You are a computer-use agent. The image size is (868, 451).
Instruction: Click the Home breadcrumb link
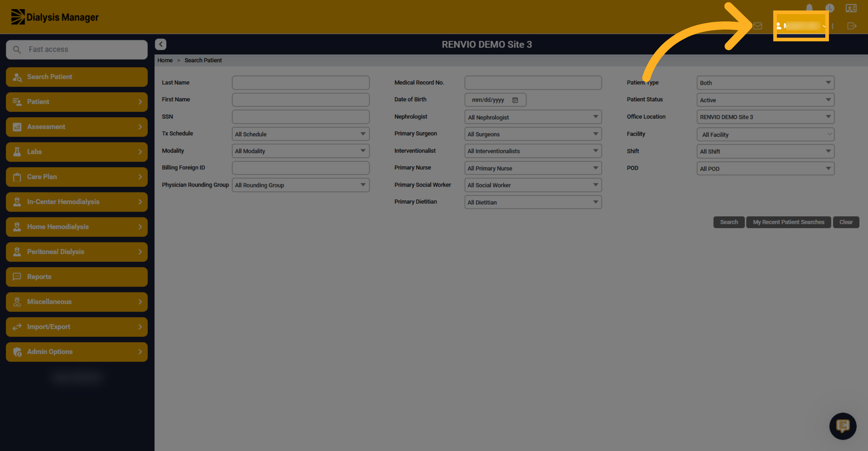click(x=165, y=60)
